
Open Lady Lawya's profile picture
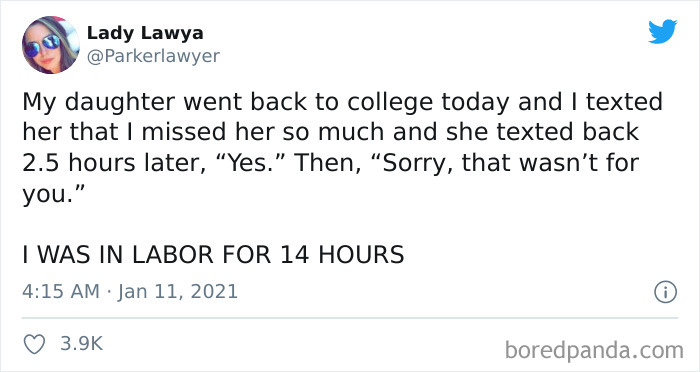[50, 45]
